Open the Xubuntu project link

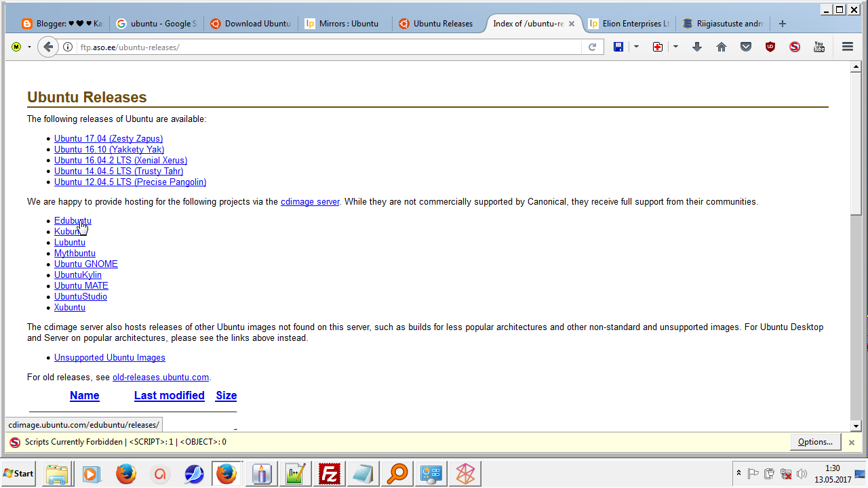(70, 308)
